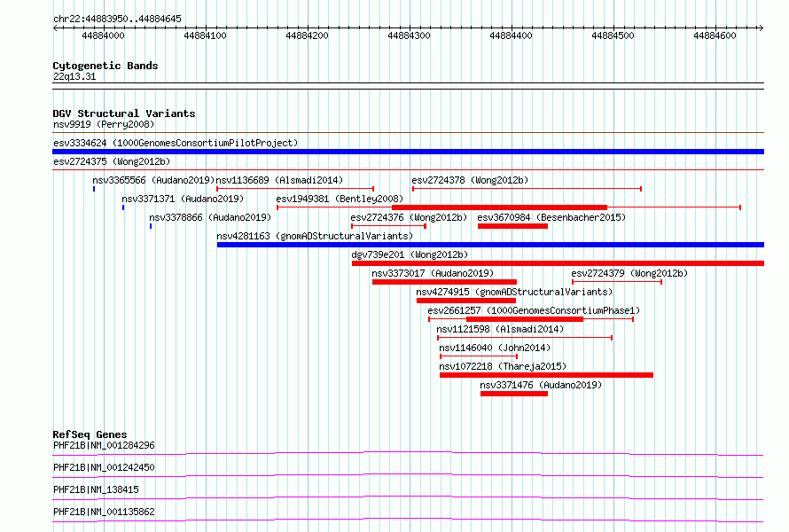Screen dimensions: 789x532
Task: Click ruler position 44884000
Action: [x=103, y=35]
